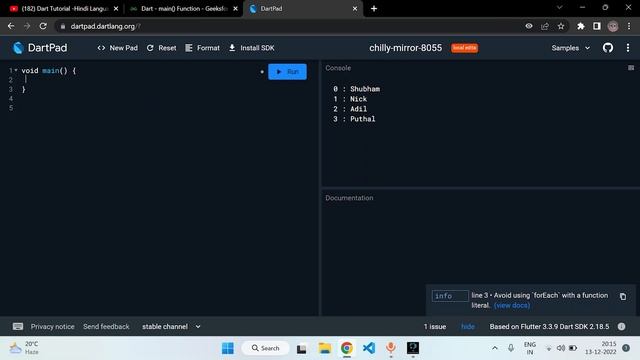Share this page icon
640x360 pixels.
pos(545,26)
